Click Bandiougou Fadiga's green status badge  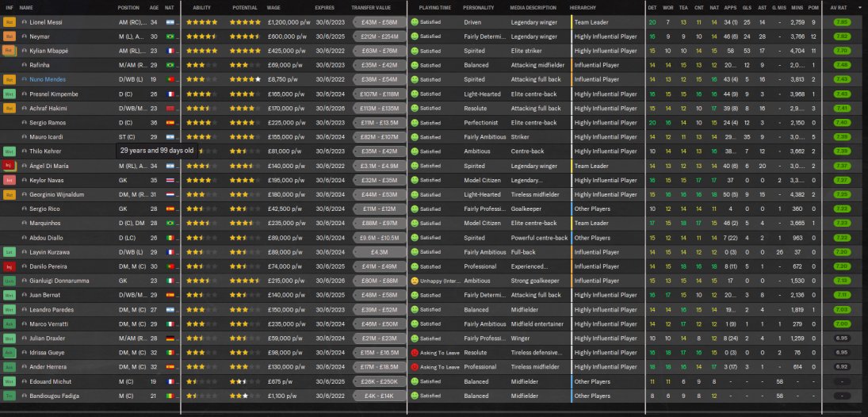[x=10, y=396]
